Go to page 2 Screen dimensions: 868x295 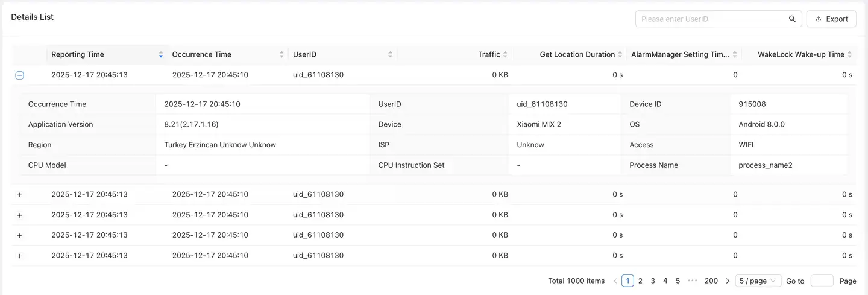tap(640, 281)
